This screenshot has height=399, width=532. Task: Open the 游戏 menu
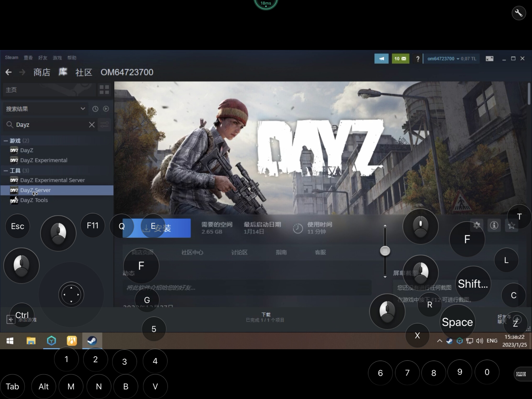pyautogui.click(x=57, y=58)
